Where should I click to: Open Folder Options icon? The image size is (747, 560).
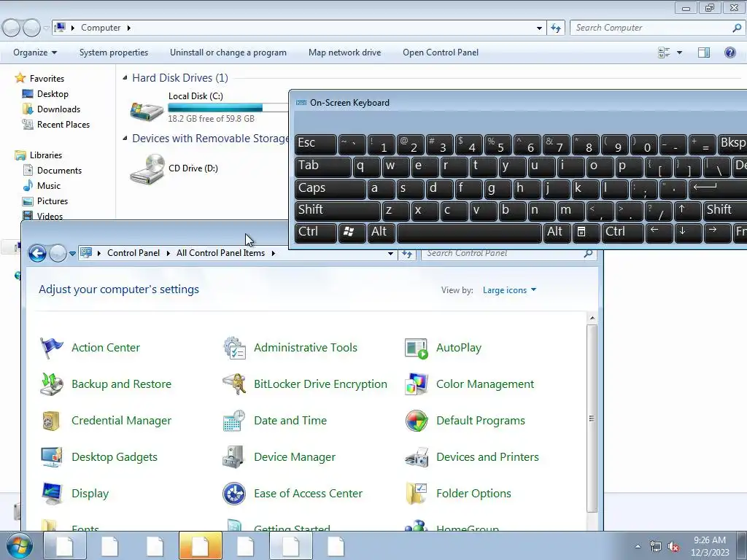(x=417, y=494)
